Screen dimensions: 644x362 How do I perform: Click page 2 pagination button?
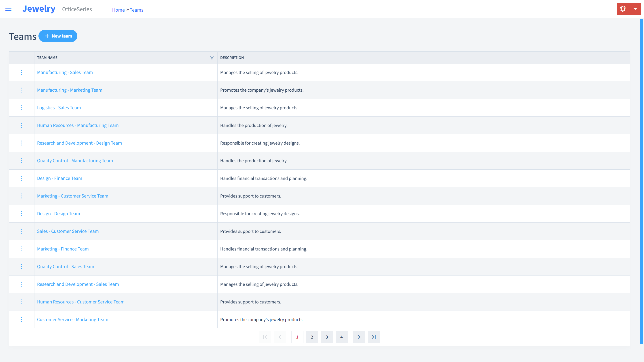[x=312, y=337]
